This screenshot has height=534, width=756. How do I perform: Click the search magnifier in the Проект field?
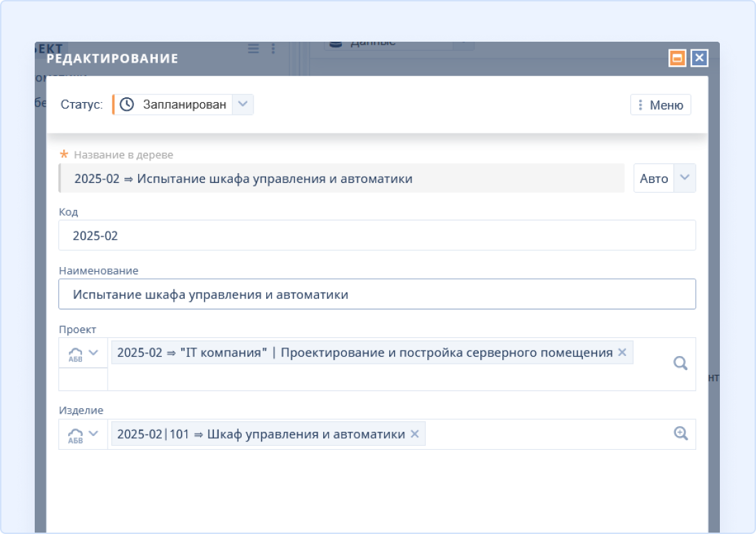tap(680, 363)
